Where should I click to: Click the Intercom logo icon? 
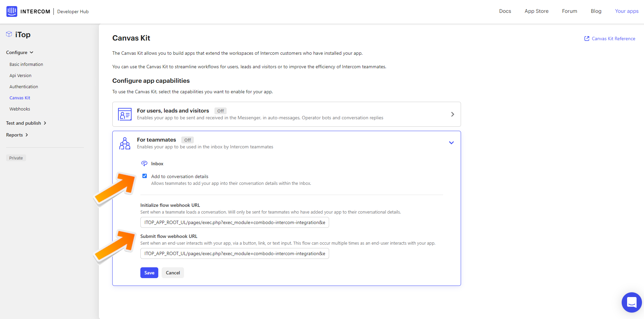pyautogui.click(x=12, y=11)
